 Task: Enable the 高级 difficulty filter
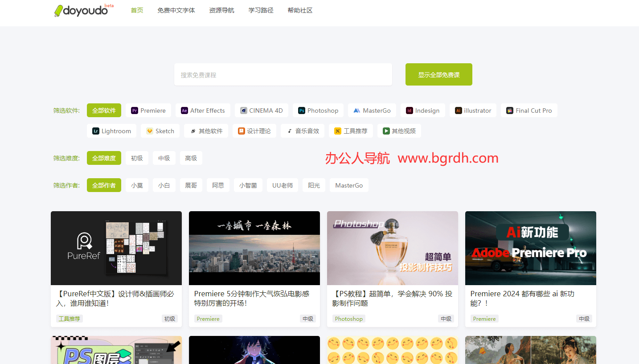pyautogui.click(x=191, y=158)
